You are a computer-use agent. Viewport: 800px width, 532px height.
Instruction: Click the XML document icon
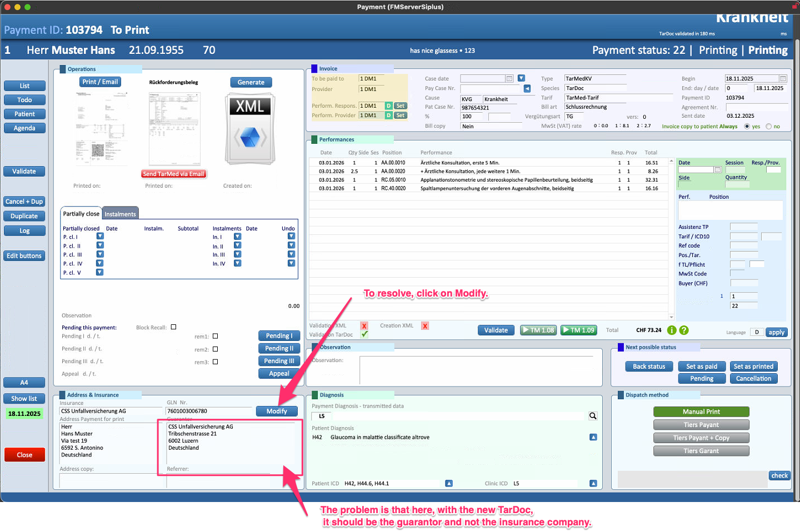click(x=250, y=130)
